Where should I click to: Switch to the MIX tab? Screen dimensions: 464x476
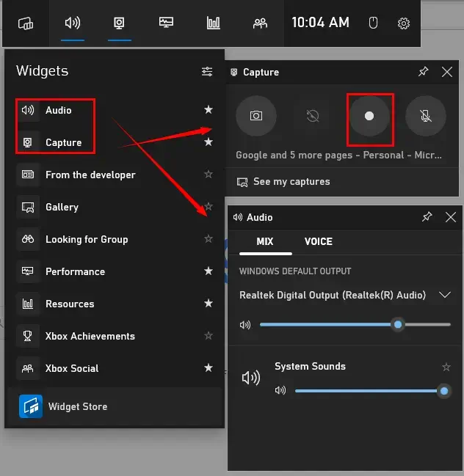[265, 241]
